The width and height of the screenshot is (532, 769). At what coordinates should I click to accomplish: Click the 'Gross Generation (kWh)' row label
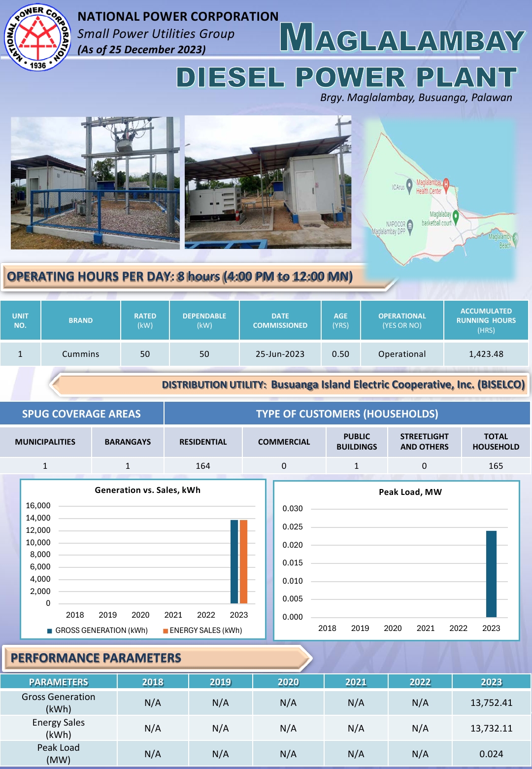[x=59, y=702]
